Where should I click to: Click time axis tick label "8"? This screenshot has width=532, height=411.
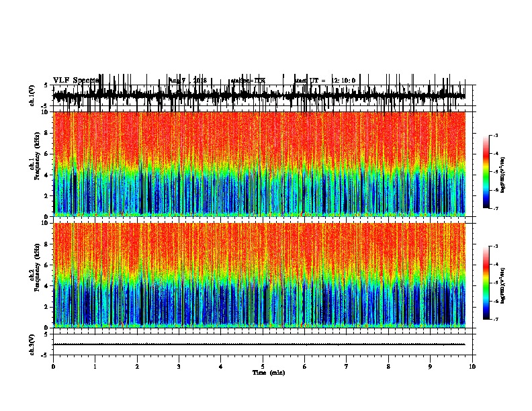[388, 367]
